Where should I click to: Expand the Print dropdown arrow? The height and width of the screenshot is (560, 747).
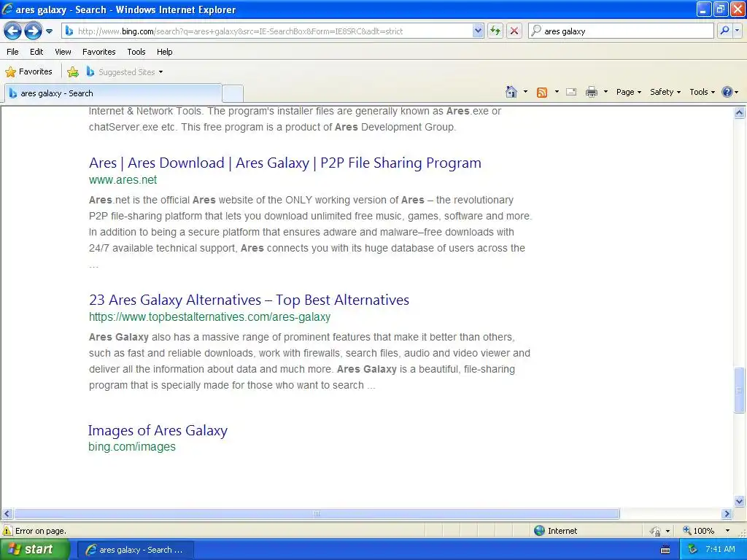click(x=605, y=92)
